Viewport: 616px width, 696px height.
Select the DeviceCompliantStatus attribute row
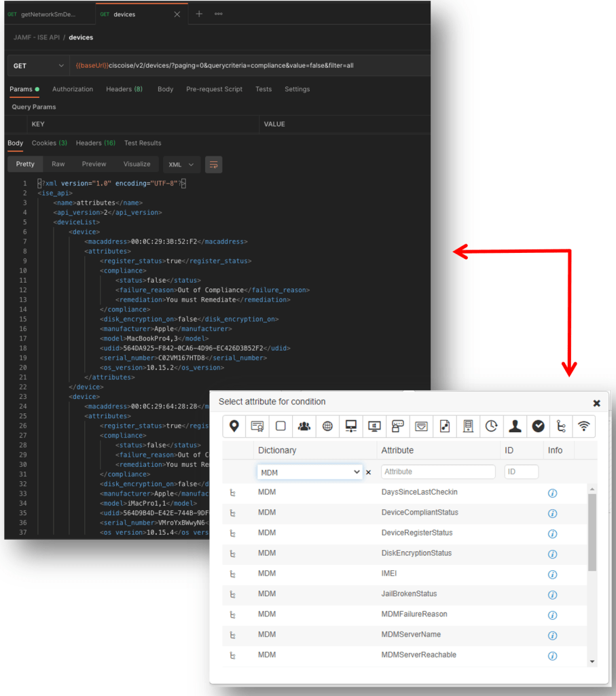click(420, 512)
